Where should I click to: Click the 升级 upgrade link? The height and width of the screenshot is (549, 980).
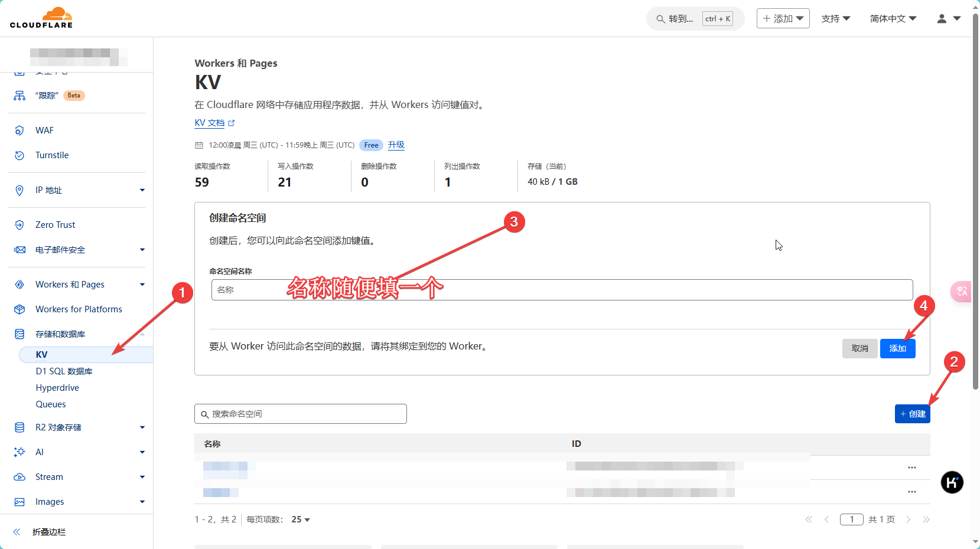(x=396, y=145)
